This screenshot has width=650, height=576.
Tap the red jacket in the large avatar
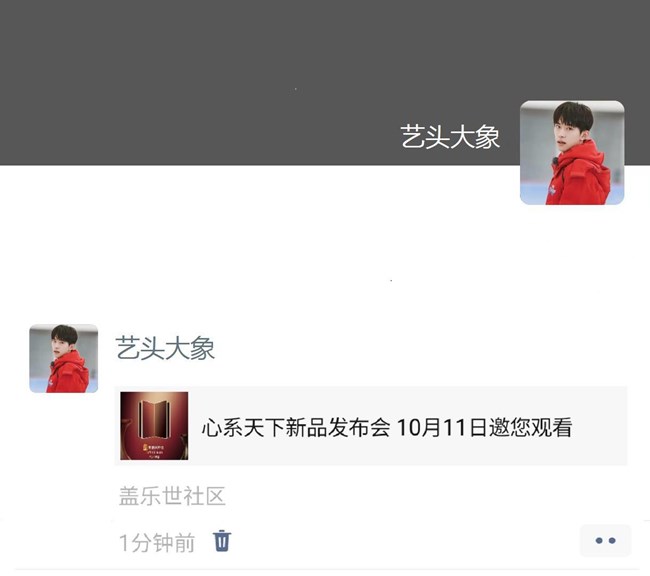point(578,178)
